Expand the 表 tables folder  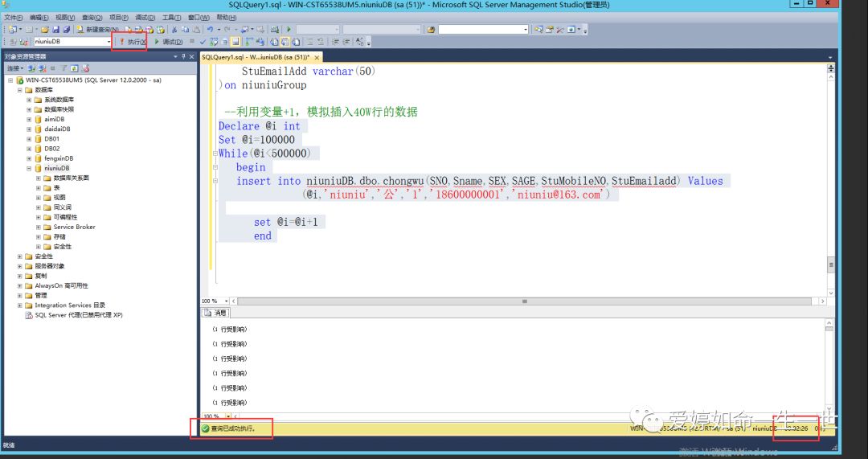(39, 187)
